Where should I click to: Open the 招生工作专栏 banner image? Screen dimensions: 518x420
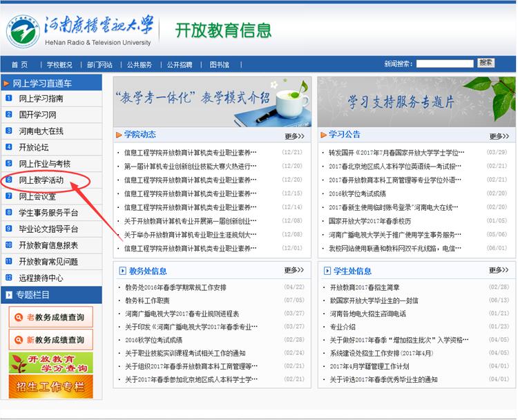coord(50,387)
